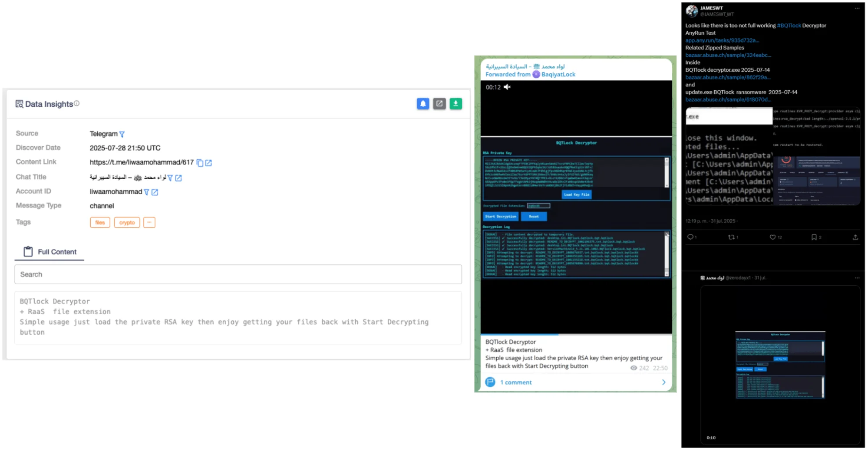The height and width of the screenshot is (451, 868).
Task: Open the @zerodayx1 handle in the reply
Action: tap(738, 278)
